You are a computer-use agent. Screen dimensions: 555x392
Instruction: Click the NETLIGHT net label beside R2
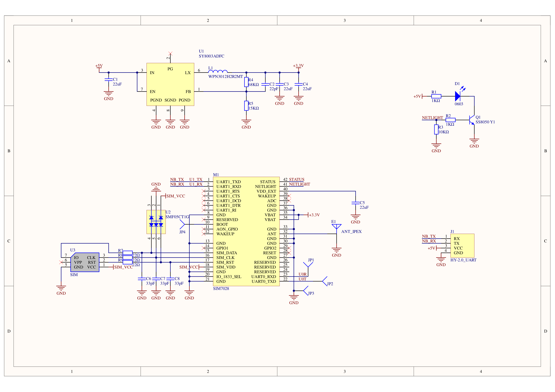tap(432, 118)
